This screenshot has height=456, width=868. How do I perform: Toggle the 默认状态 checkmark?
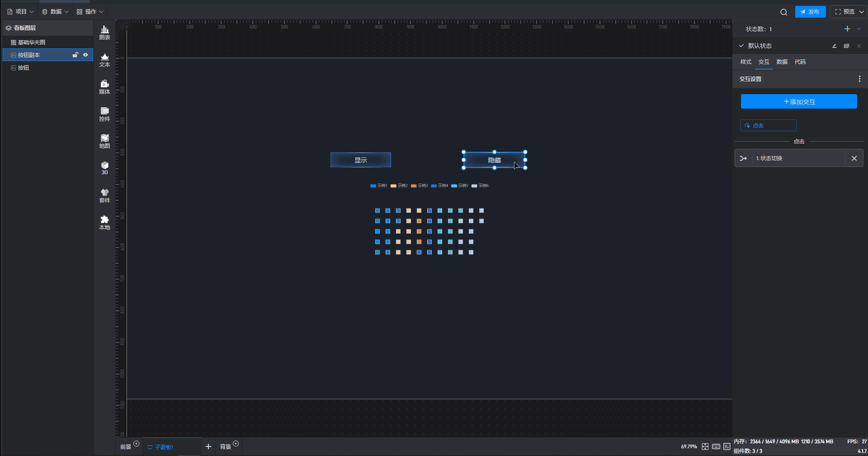click(741, 46)
